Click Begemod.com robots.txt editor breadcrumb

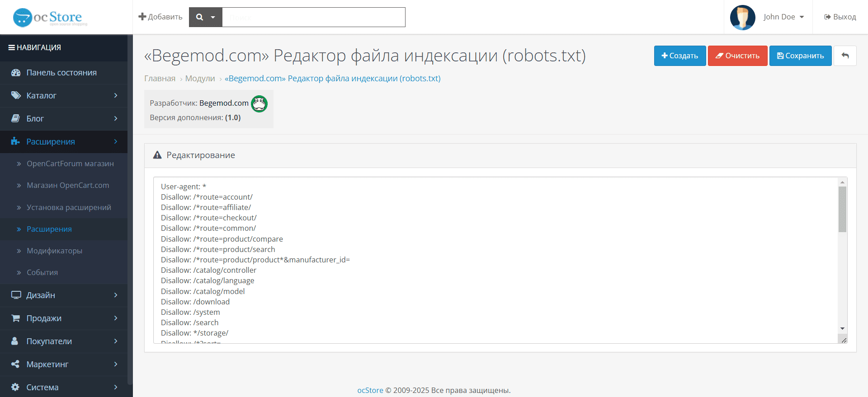333,79
